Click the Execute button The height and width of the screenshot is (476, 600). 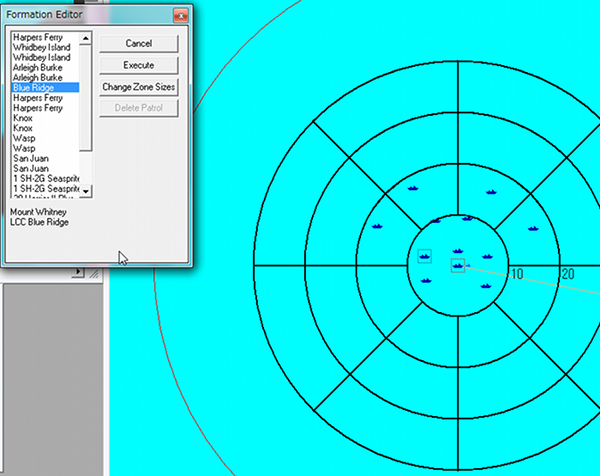click(x=139, y=65)
